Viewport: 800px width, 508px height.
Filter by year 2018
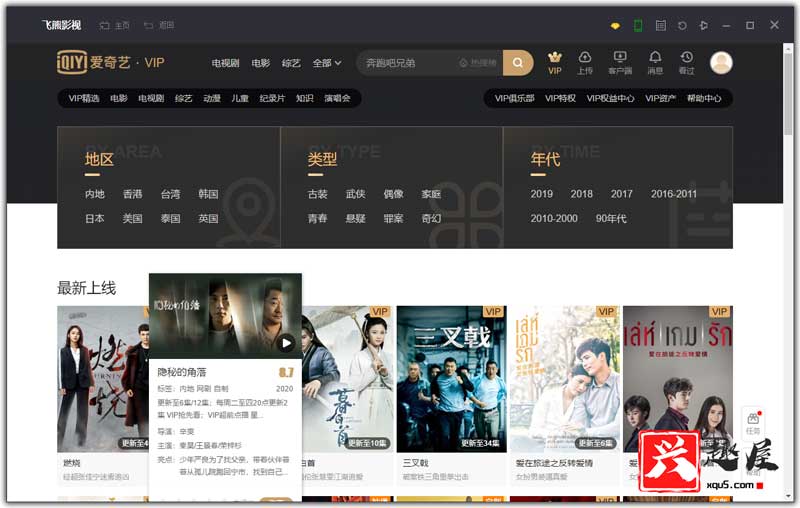582,194
